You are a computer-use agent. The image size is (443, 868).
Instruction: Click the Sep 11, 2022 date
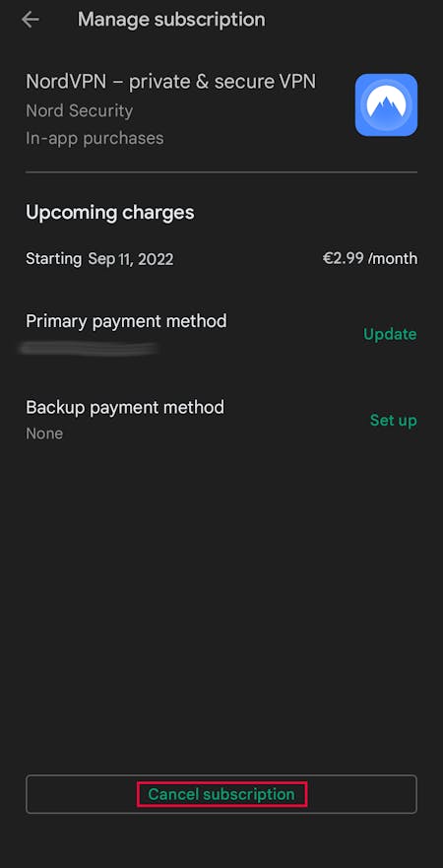click(131, 259)
